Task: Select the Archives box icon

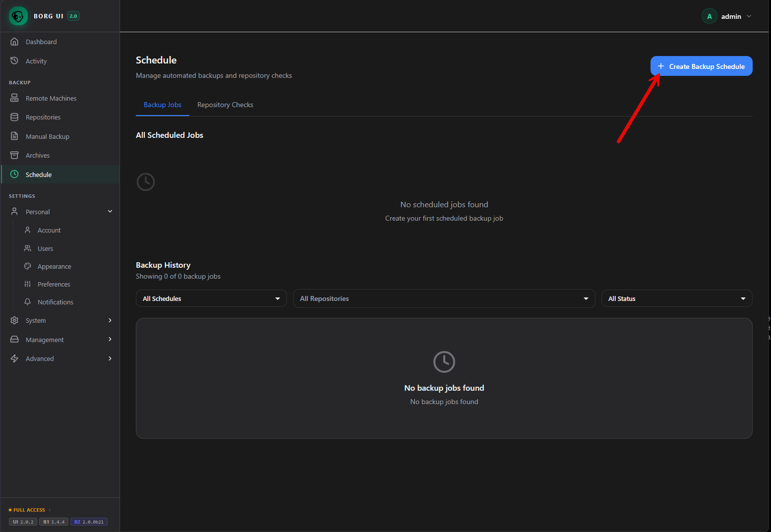Action: 14,155
